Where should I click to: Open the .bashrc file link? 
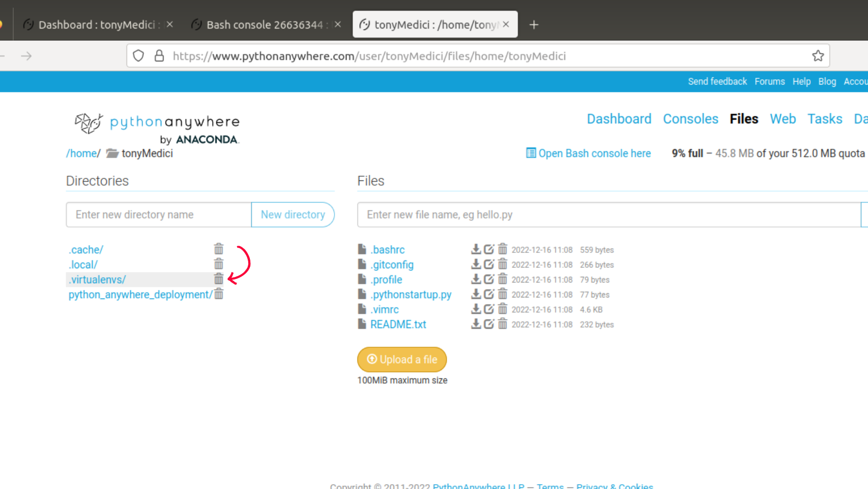[x=387, y=249]
